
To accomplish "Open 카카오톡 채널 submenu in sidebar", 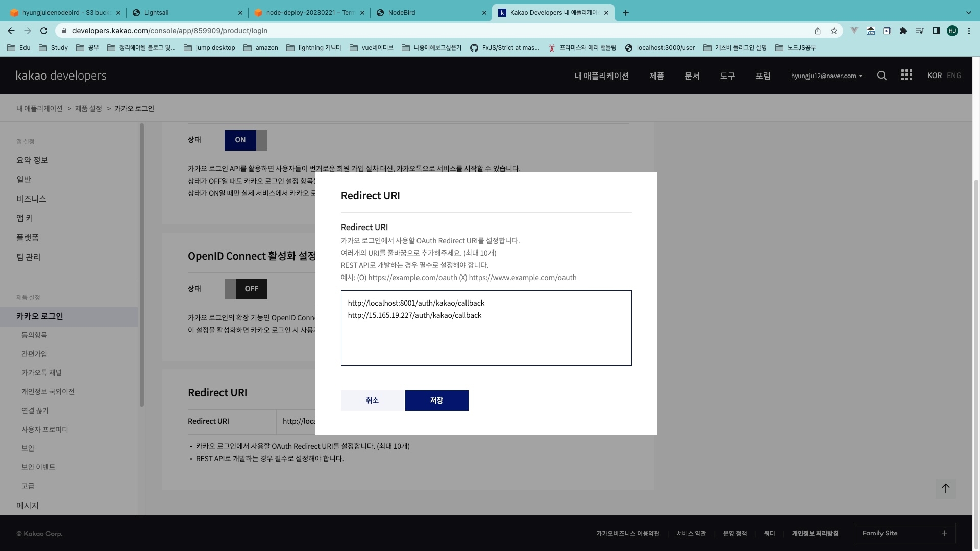I will click(x=41, y=373).
